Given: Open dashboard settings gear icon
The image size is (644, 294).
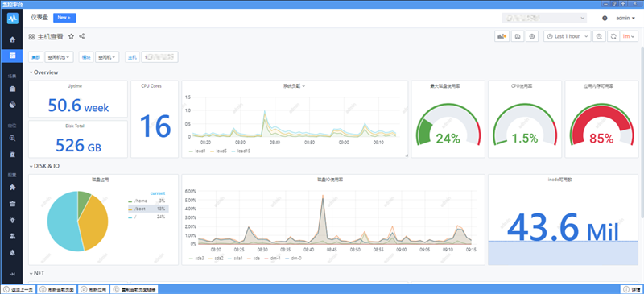Looking at the screenshot, I should pos(532,36).
